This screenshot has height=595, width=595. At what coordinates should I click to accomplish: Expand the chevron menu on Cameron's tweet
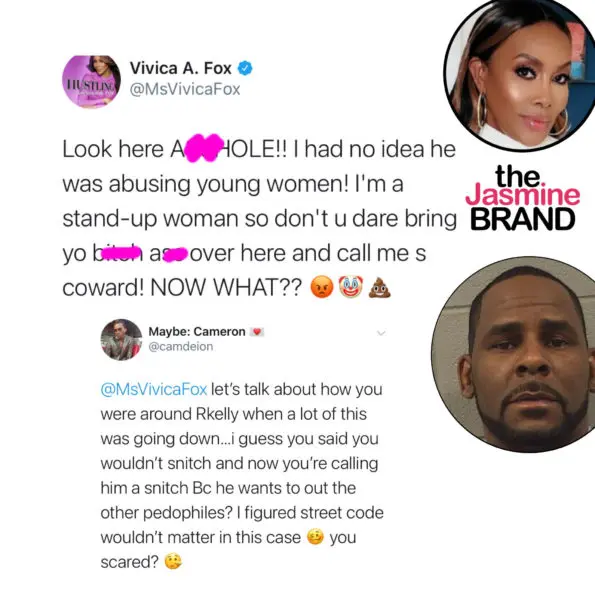click(x=381, y=333)
